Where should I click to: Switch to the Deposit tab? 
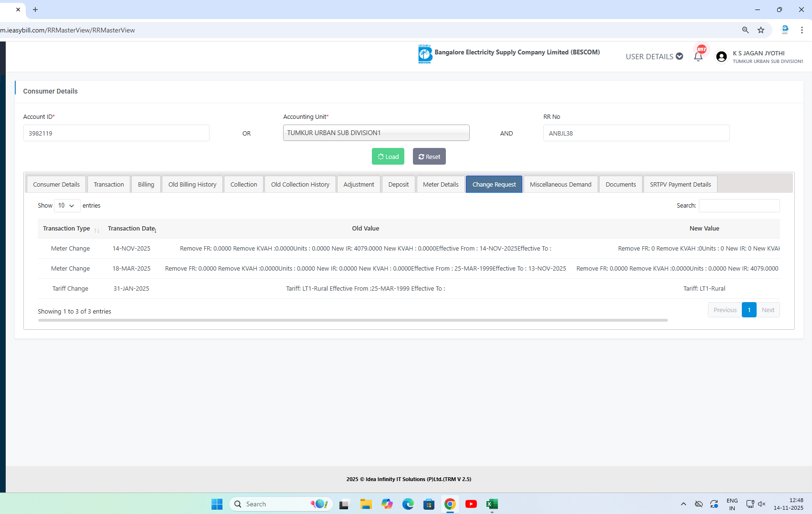[x=399, y=185]
